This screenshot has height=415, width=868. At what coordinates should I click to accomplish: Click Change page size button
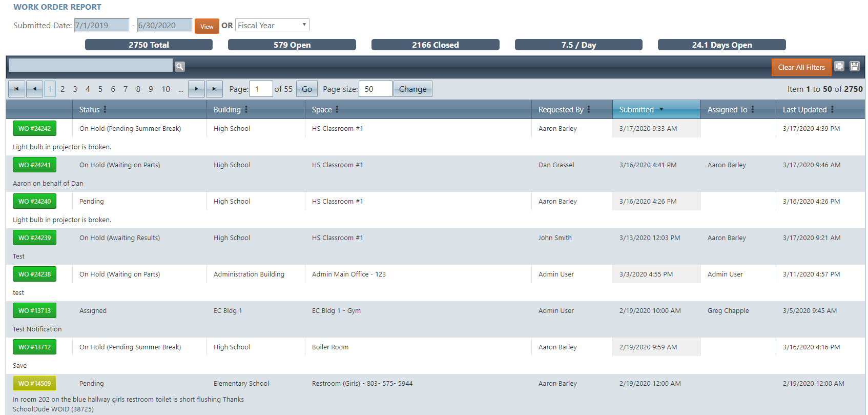pos(413,89)
